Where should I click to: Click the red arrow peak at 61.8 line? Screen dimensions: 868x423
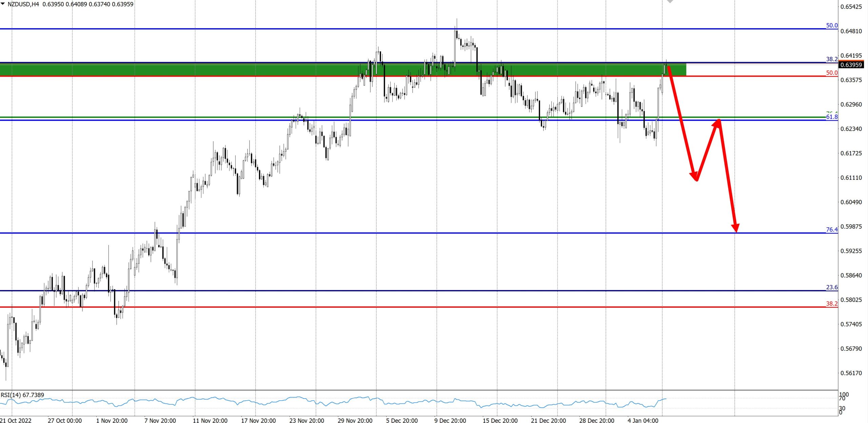(718, 120)
